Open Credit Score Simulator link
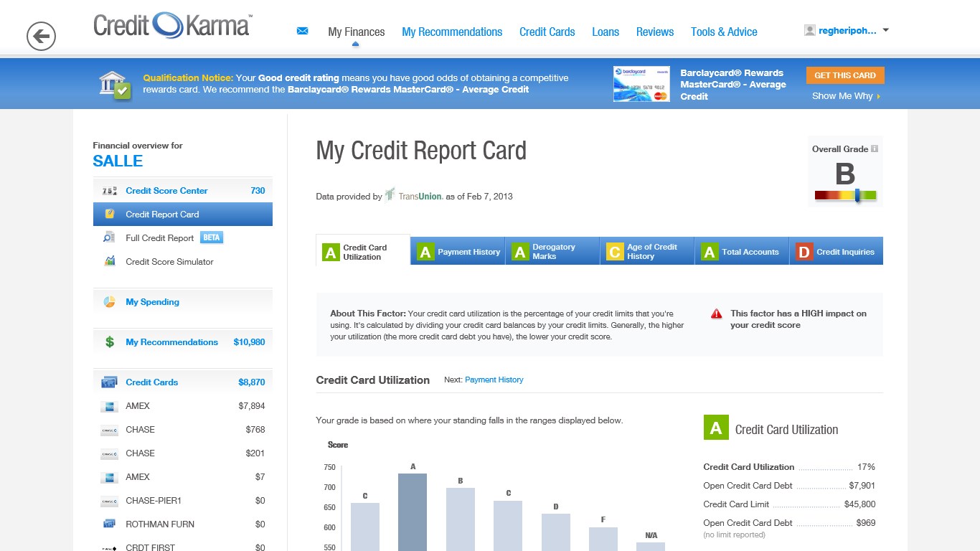The height and width of the screenshot is (551, 980). click(x=169, y=262)
